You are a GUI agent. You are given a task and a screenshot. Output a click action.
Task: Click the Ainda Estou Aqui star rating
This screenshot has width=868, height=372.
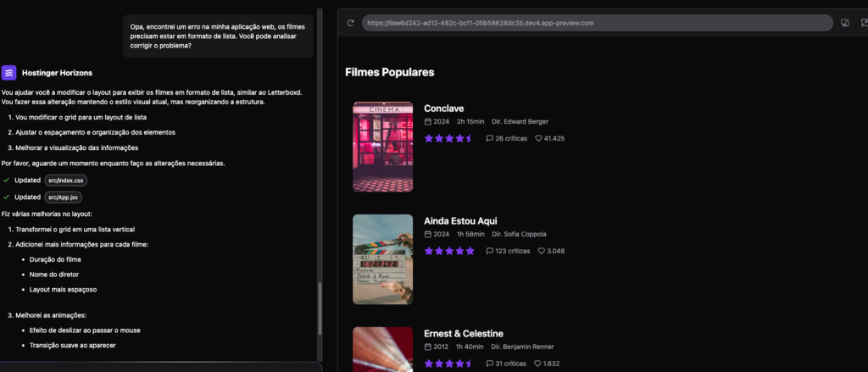449,251
